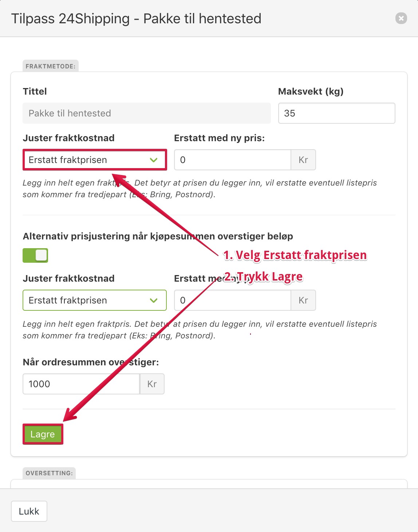Click the Kr suffix next to first price
This screenshot has height=532, width=418.
(303, 160)
